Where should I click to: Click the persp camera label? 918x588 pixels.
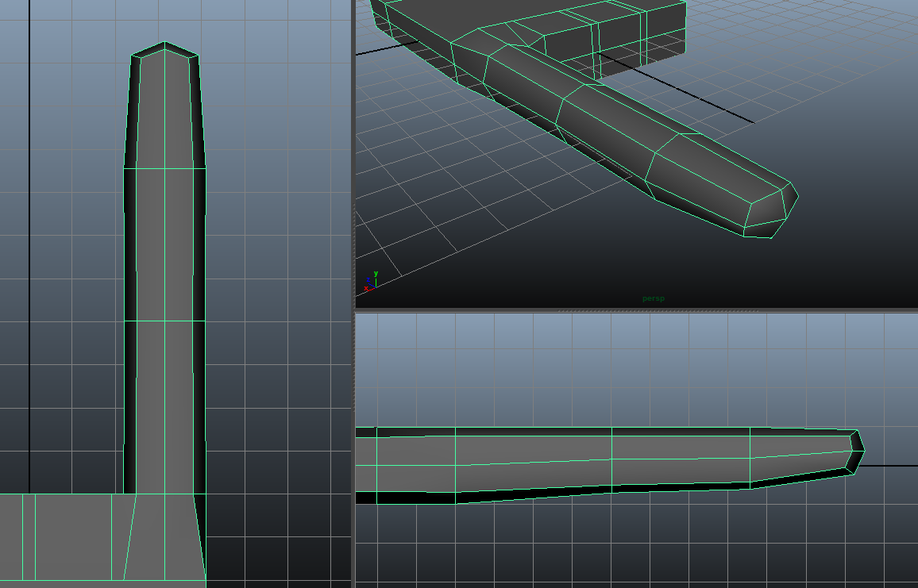tap(654, 299)
